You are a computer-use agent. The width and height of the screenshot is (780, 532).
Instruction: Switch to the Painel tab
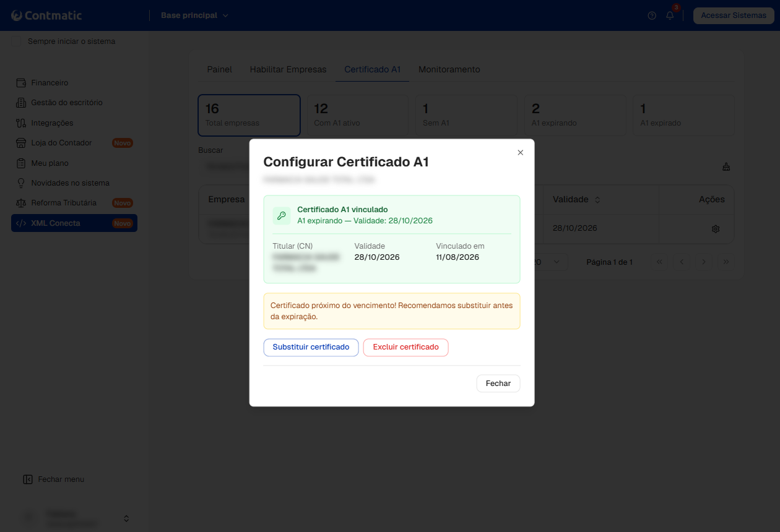pos(219,69)
